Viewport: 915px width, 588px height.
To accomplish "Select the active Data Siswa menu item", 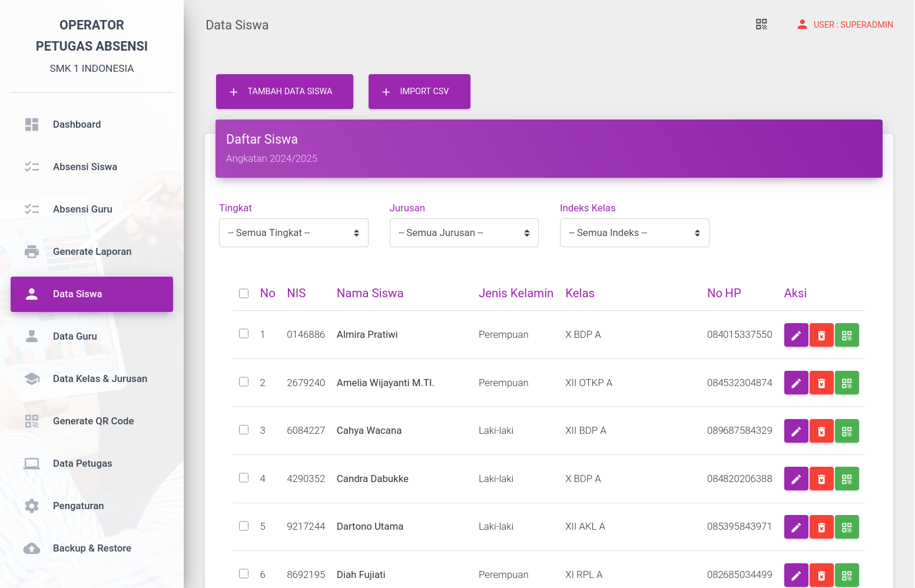I will click(x=92, y=294).
